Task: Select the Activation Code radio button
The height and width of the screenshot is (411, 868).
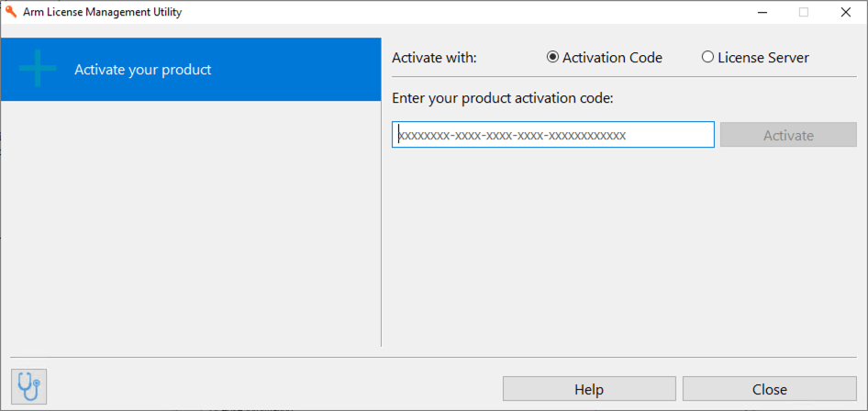Action: (552, 57)
